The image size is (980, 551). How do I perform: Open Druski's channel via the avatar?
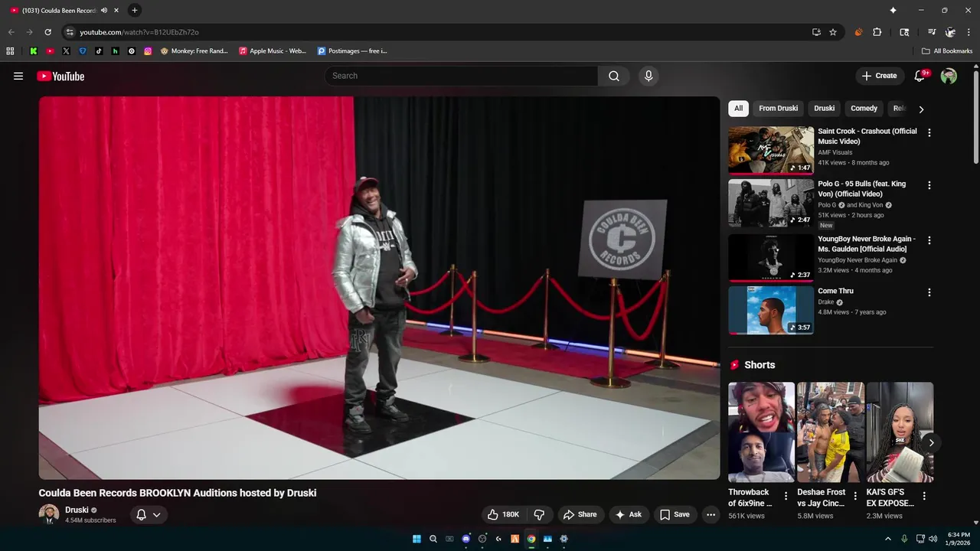[x=49, y=514]
